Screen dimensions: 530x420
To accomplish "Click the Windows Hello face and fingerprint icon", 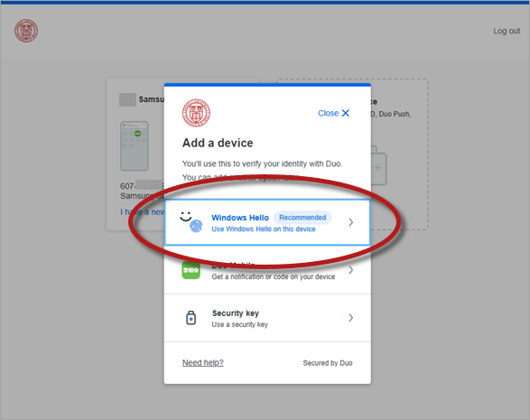I will tap(191, 222).
